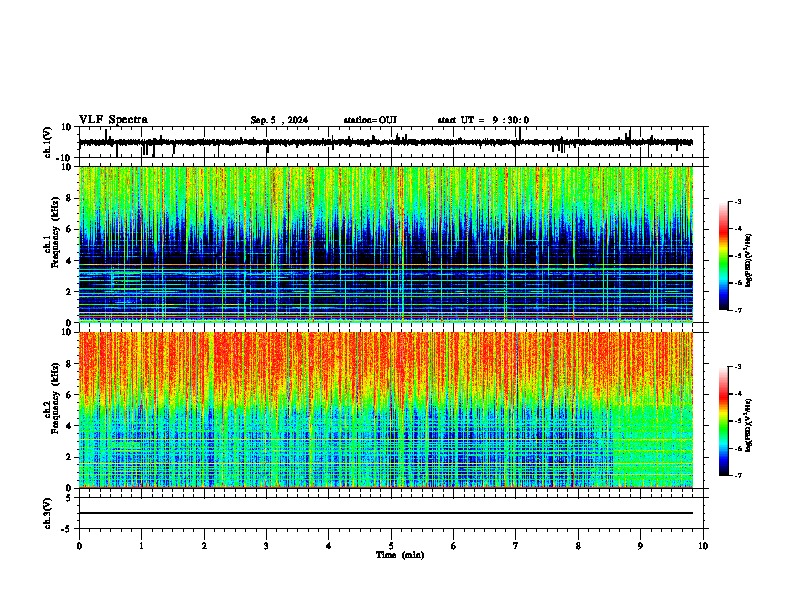Click the "ch.3(V)" axis label
The width and height of the screenshot is (792, 612).
[48, 513]
